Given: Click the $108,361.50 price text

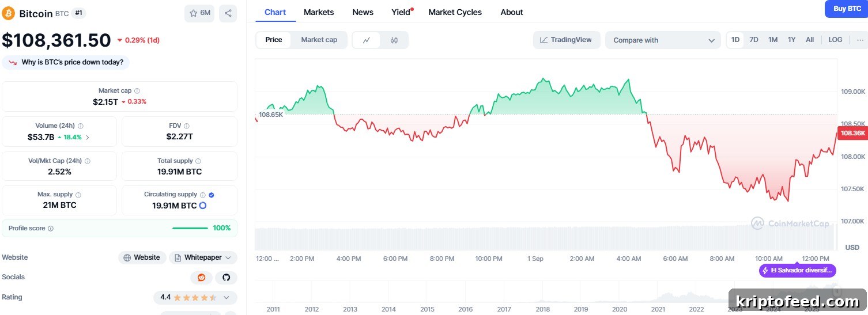Looking at the screenshot, I should tap(56, 40).
